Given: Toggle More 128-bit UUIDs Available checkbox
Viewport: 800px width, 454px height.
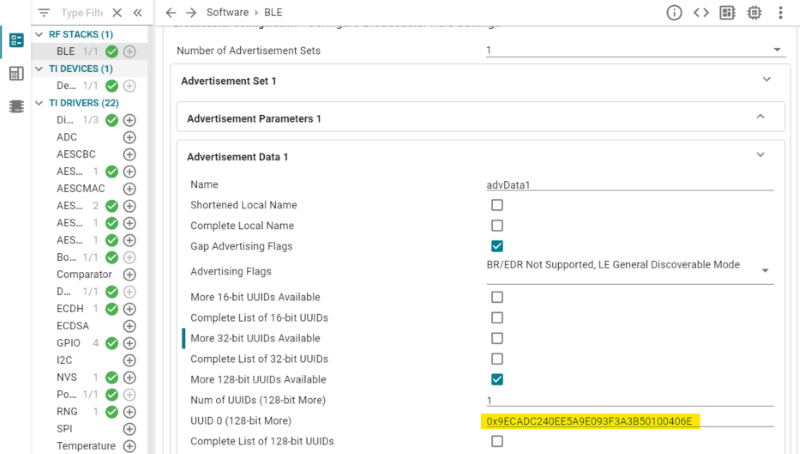Looking at the screenshot, I should tap(497, 380).
